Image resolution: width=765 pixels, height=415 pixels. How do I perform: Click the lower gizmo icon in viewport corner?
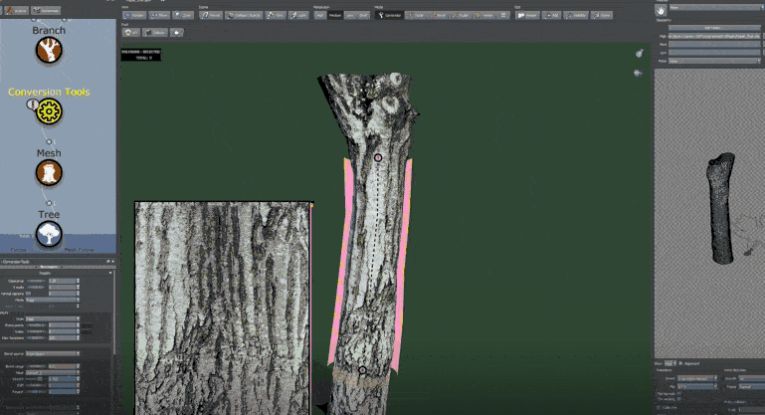tap(637, 73)
